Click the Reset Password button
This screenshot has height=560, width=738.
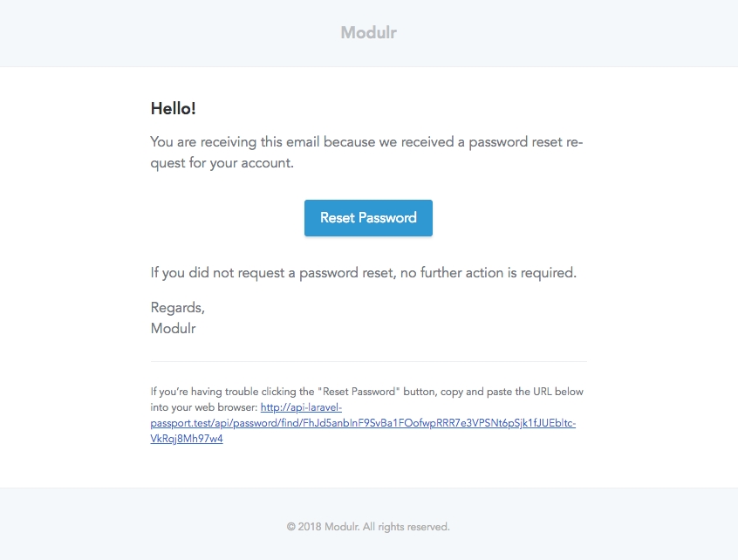368,218
